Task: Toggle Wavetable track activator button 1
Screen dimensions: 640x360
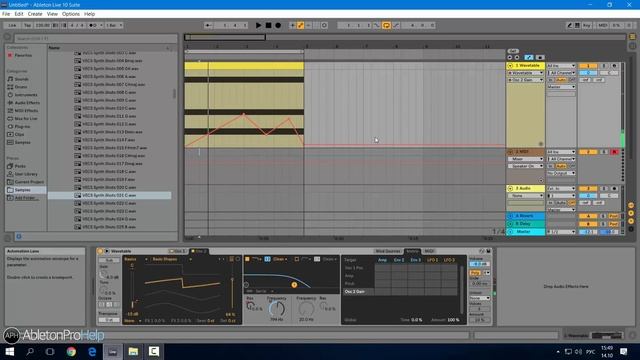Action: click(x=588, y=66)
